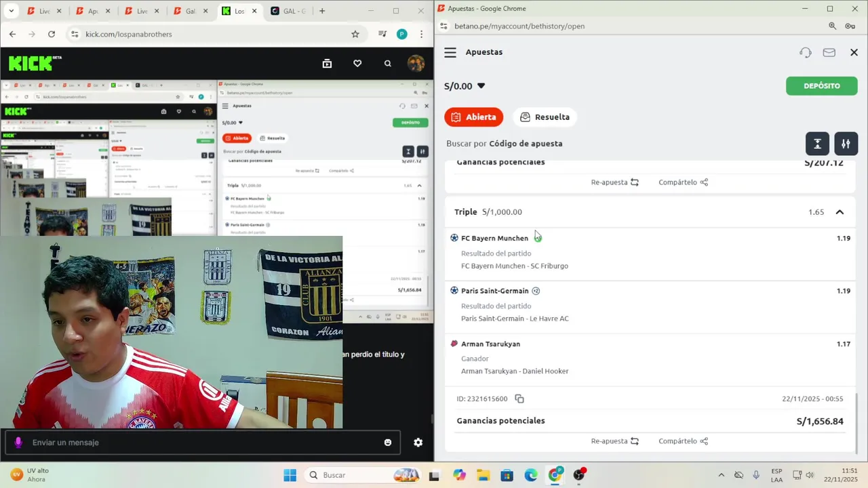868x488 pixels.
Task: Open the Windows Start menu
Action: (290, 475)
